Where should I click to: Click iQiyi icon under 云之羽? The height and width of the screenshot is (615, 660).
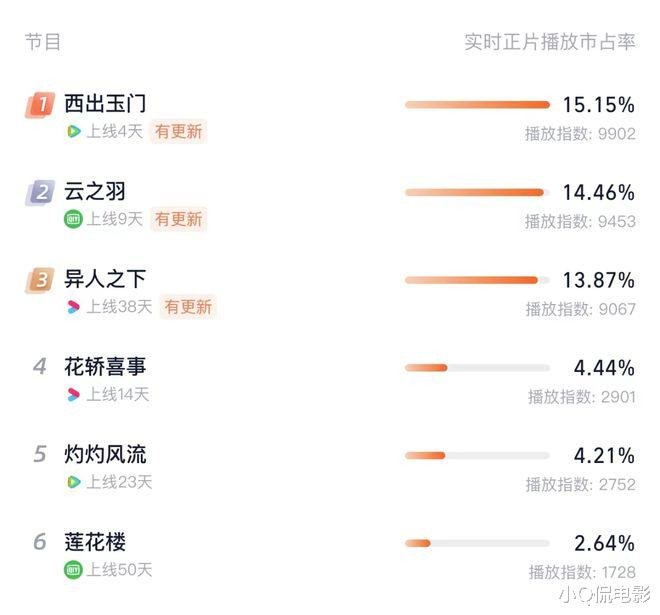coord(73,219)
